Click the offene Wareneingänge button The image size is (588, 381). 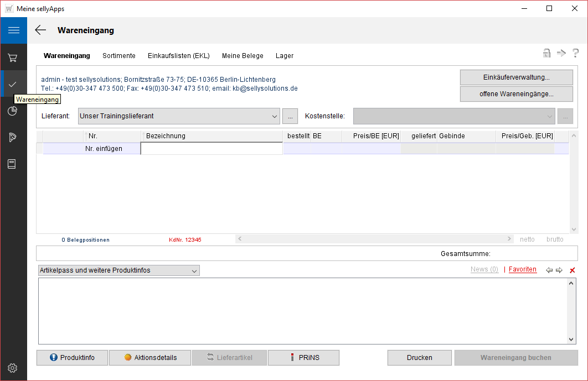point(516,94)
